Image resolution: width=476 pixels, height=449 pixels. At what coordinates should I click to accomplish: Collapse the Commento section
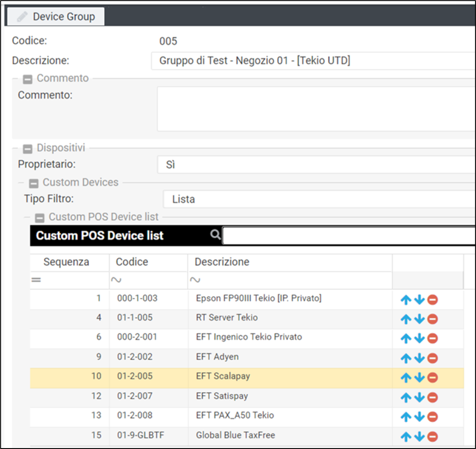pos(28,79)
